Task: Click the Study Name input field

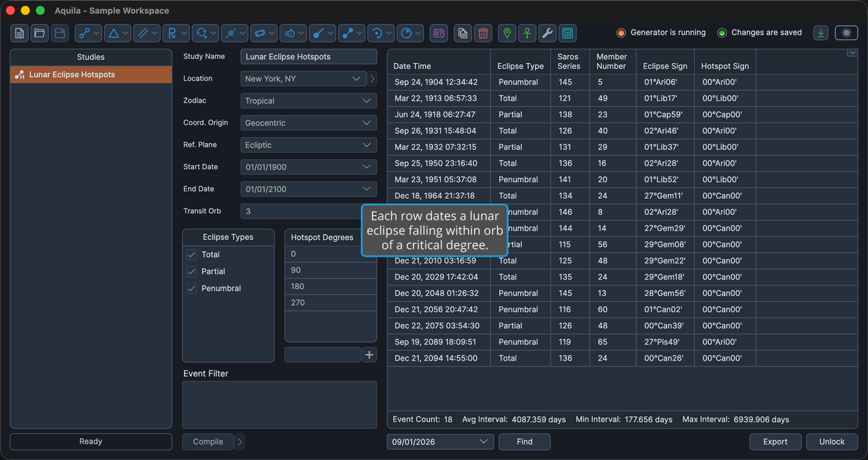Action: pos(309,57)
